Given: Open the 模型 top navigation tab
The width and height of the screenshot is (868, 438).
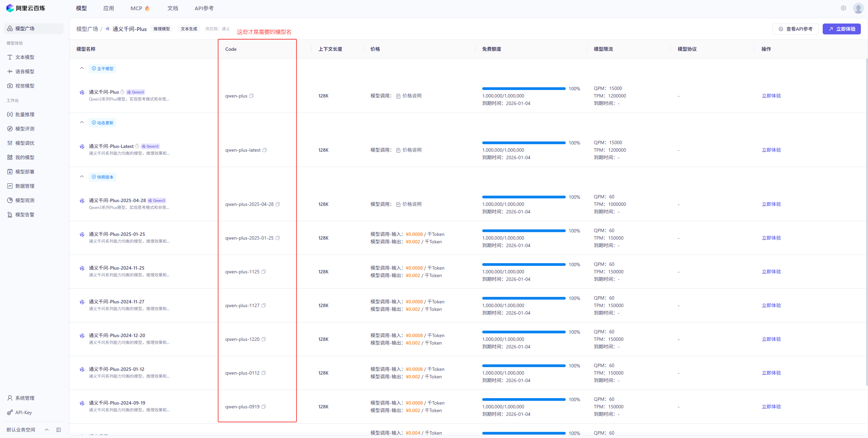Looking at the screenshot, I should (x=81, y=8).
